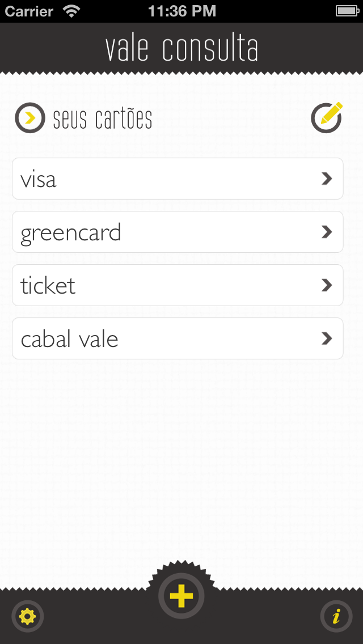Select the greencard card entry

[x=178, y=232]
